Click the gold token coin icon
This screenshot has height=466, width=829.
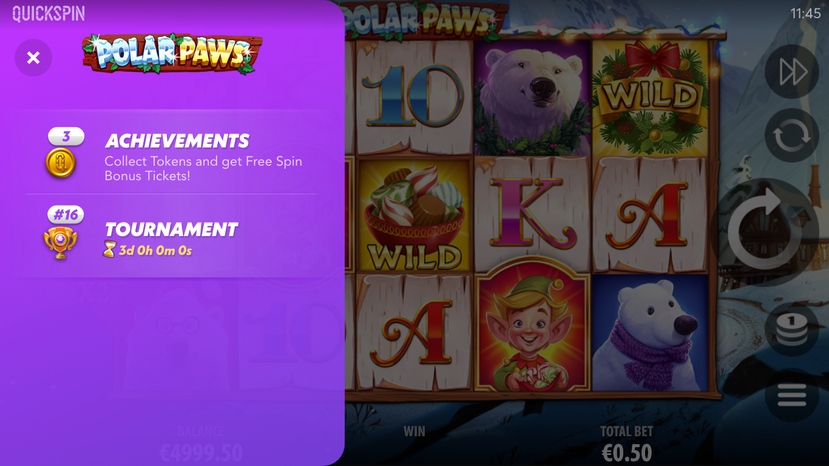pos(61,162)
